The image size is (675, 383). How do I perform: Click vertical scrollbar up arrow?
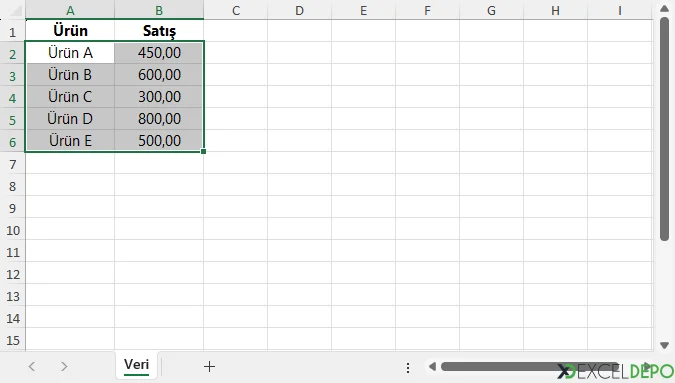[664, 9]
